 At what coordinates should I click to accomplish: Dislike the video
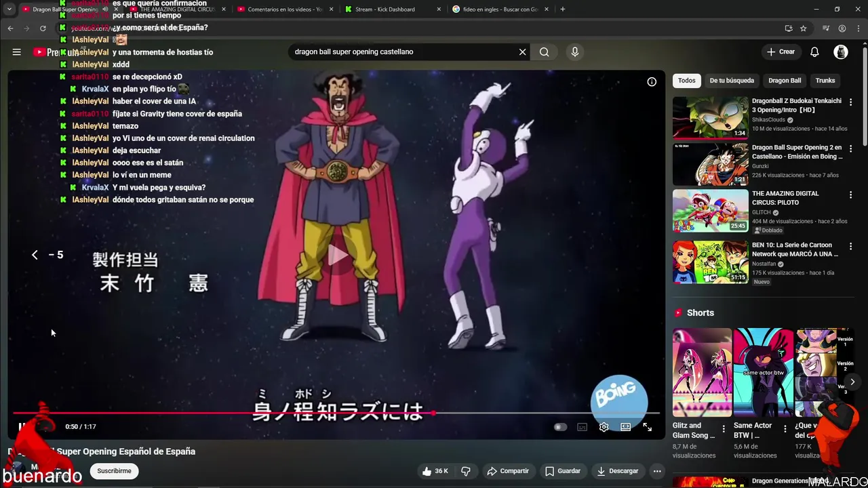[x=466, y=471]
